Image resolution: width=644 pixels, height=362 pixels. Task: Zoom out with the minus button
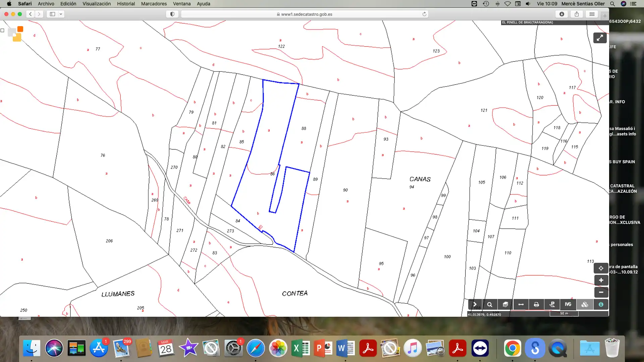601,292
